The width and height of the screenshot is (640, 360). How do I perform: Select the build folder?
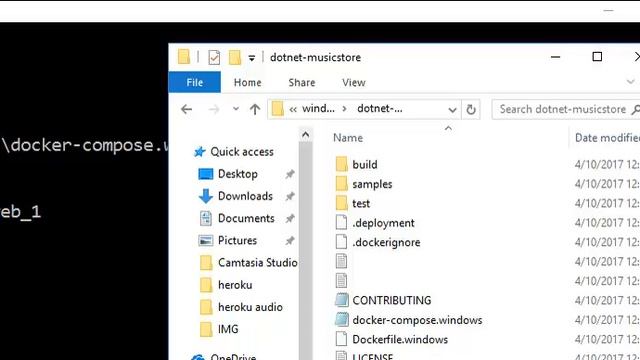(365, 164)
